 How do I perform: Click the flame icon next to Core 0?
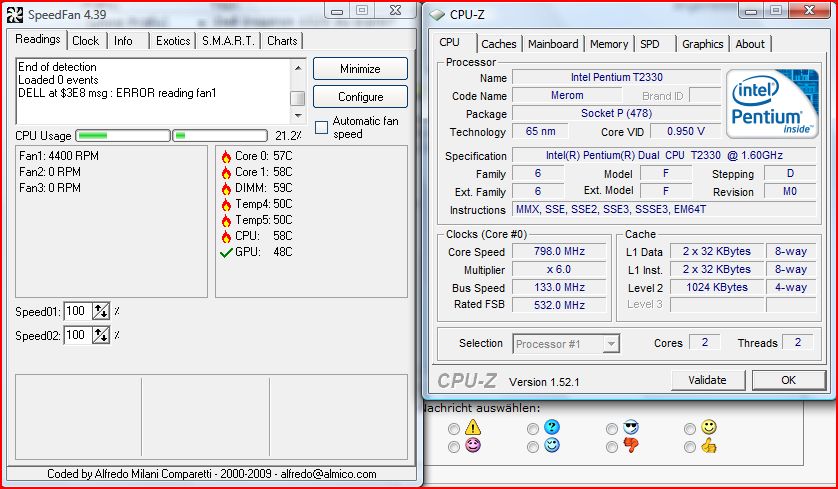[226, 157]
